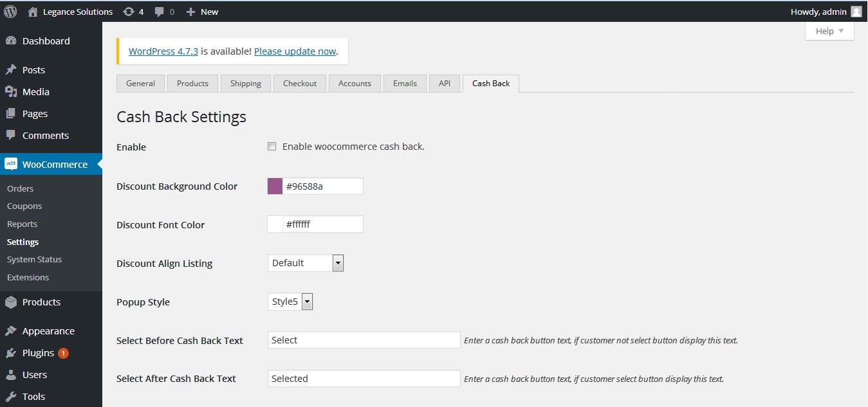The width and height of the screenshot is (868, 407).
Task: Expand the Help panel toggle
Action: (x=829, y=32)
